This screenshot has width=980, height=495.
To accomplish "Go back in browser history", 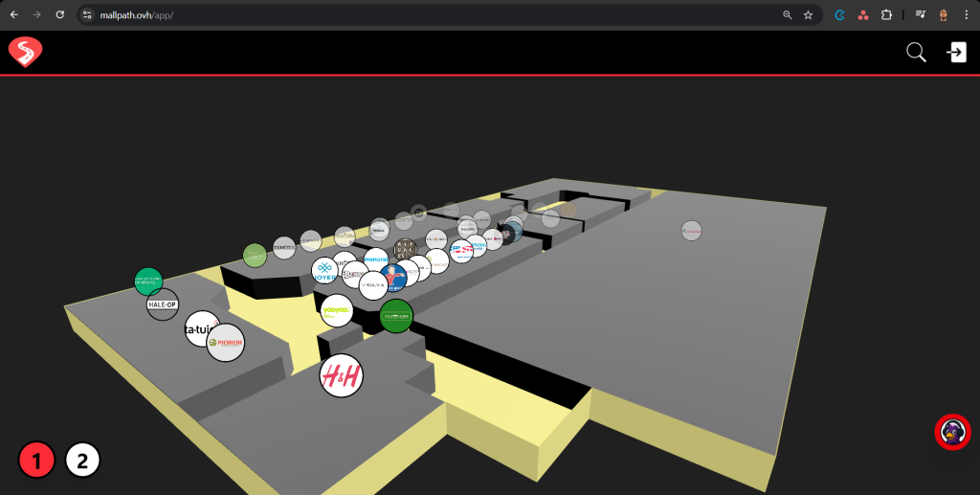I will tap(13, 15).
